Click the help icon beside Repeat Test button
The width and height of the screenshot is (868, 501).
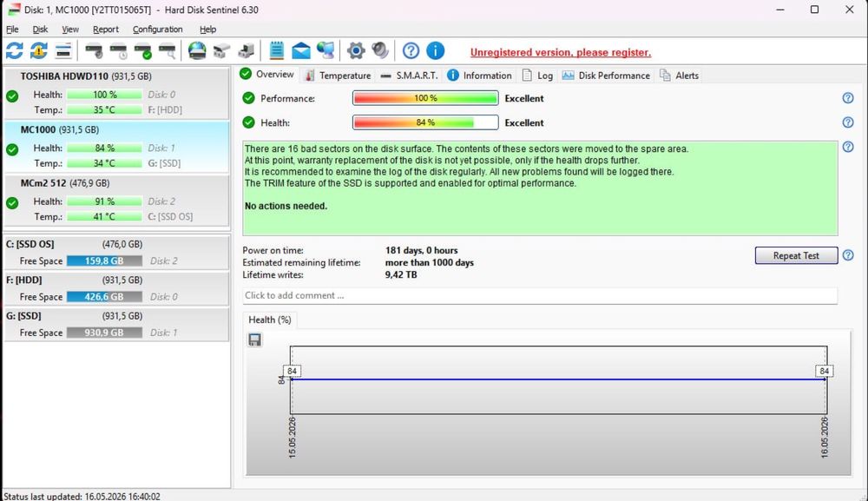(847, 255)
